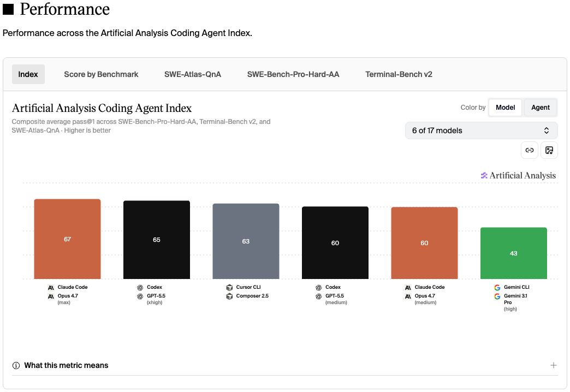Copy chart link with the link icon
570x392 pixels.
pyautogui.click(x=529, y=150)
